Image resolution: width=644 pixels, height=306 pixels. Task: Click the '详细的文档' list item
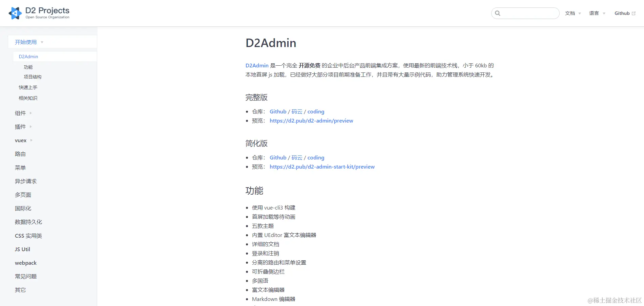(x=265, y=244)
